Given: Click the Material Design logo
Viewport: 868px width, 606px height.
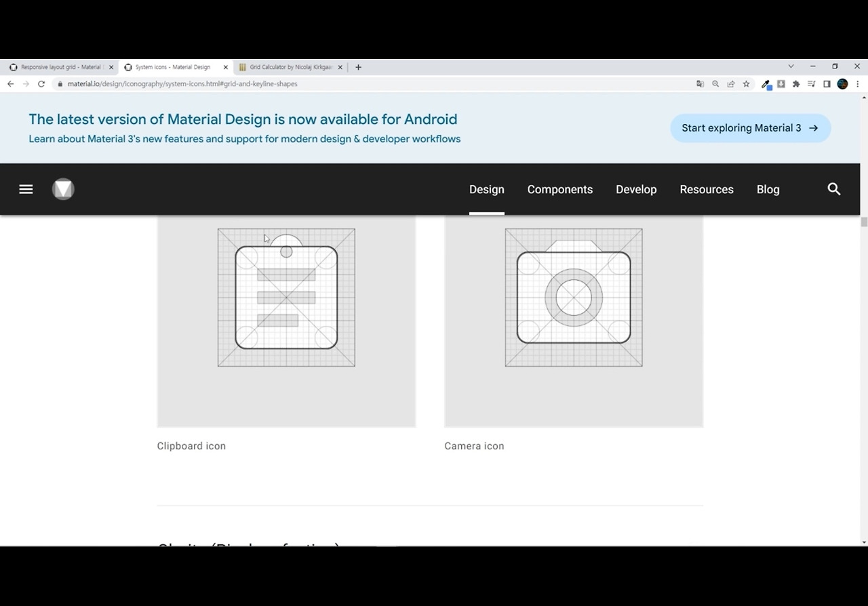Looking at the screenshot, I should tap(63, 189).
